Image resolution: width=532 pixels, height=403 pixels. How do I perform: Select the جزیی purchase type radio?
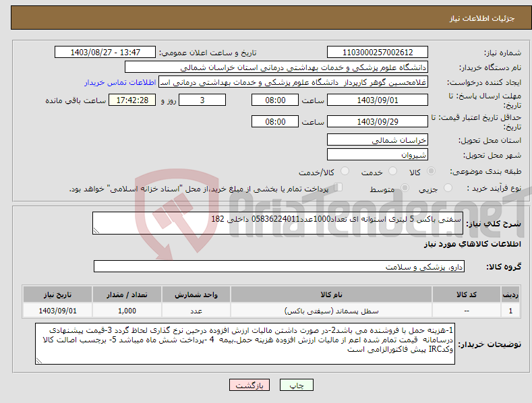tap(448, 188)
